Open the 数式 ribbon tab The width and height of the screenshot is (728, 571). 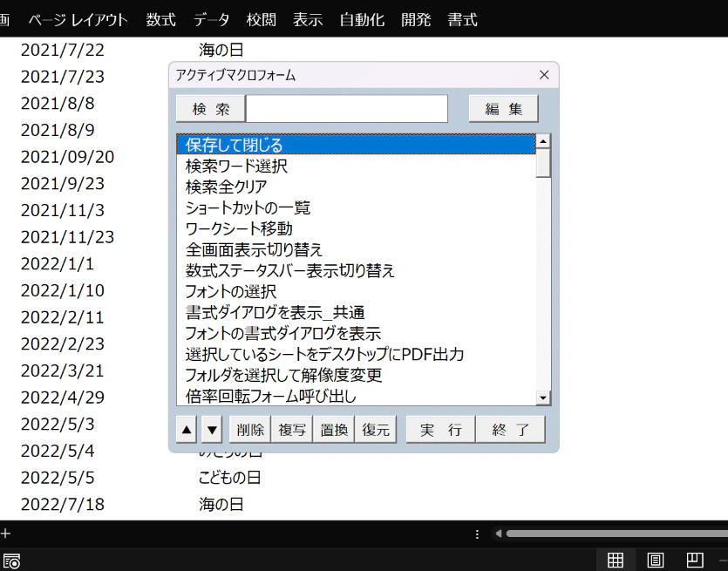click(x=160, y=20)
